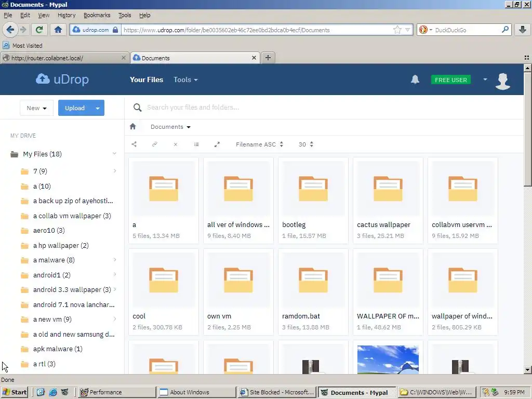Image resolution: width=532 pixels, height=399 pixels.
Task: Open a new tab with plus button
Action: click(268, 58)
